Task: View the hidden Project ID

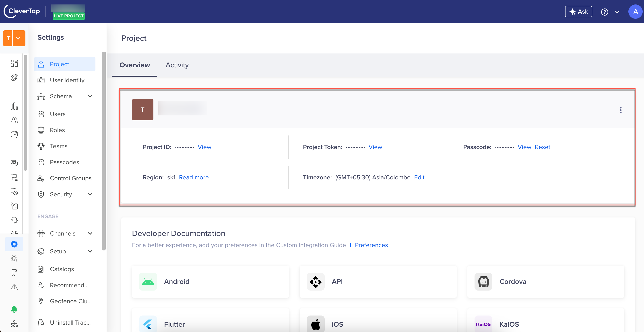Action: [x=204, y=147]
